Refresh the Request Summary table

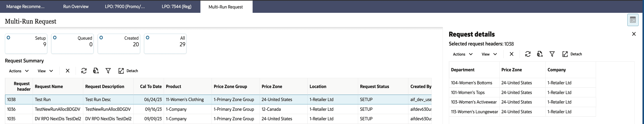pyautogui.click(x=84, y=71)
